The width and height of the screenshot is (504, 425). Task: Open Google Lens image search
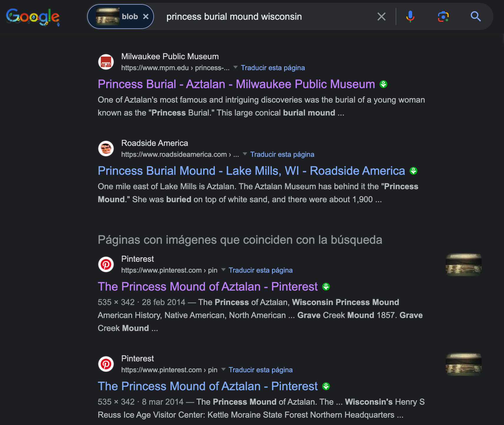(x=443, y=17)
